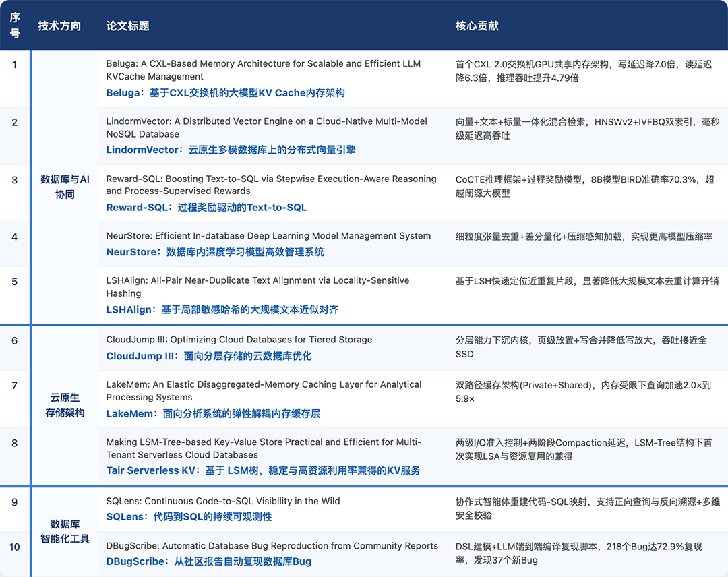Click contribution text '基于LSH快速定位近重复片段'
The width and height of the screenshot is (728, 577).
click(587, 281)
